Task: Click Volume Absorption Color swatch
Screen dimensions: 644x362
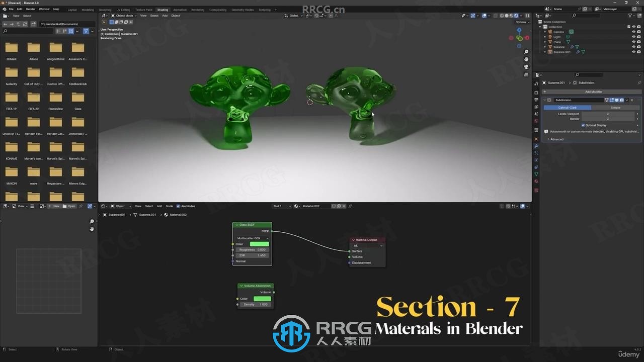Action: pos(262,299)
